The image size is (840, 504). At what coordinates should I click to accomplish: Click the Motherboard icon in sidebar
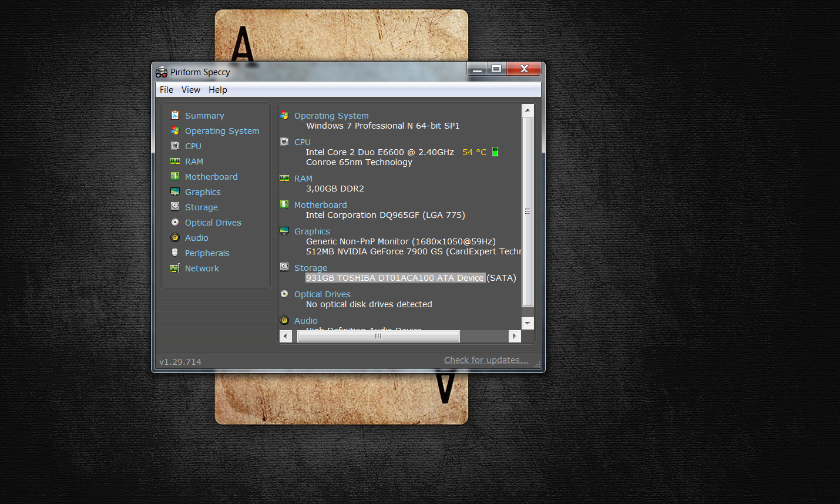(x=175, y=176)
